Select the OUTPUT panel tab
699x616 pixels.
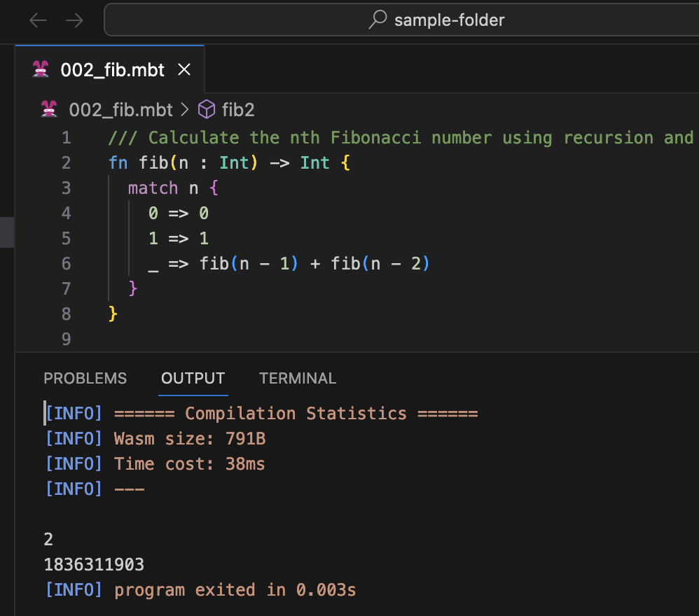coord(193,379)
